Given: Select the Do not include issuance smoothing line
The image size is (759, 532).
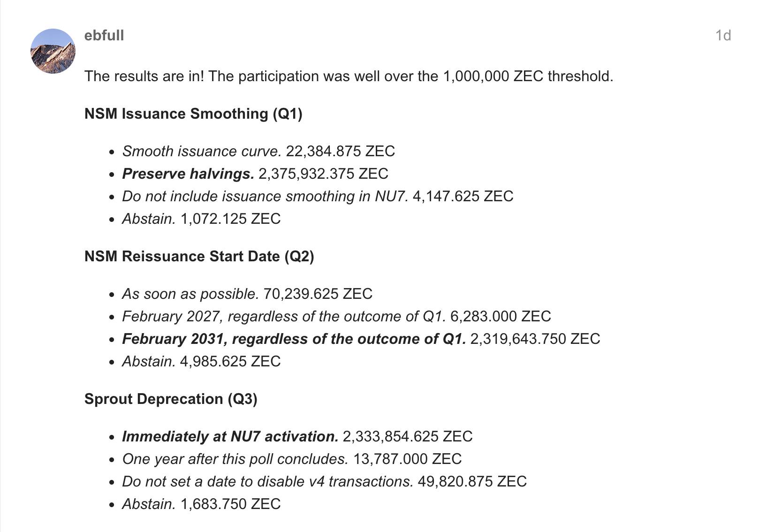Looking at the screenshot, I should pos(318,197).
